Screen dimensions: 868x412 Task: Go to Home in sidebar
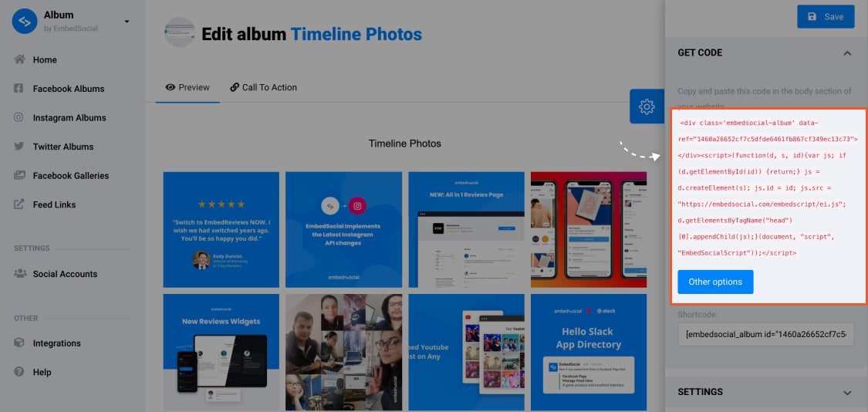pos(45,60)
